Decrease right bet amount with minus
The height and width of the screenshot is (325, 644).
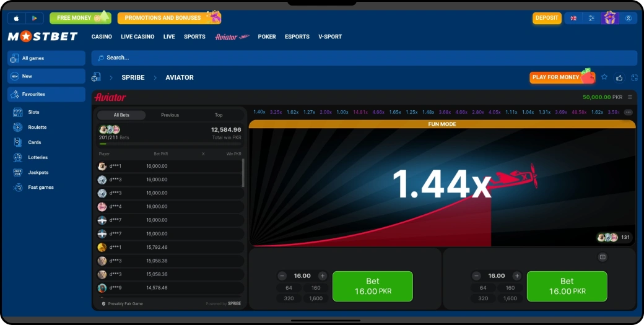(x=476, y=275)
